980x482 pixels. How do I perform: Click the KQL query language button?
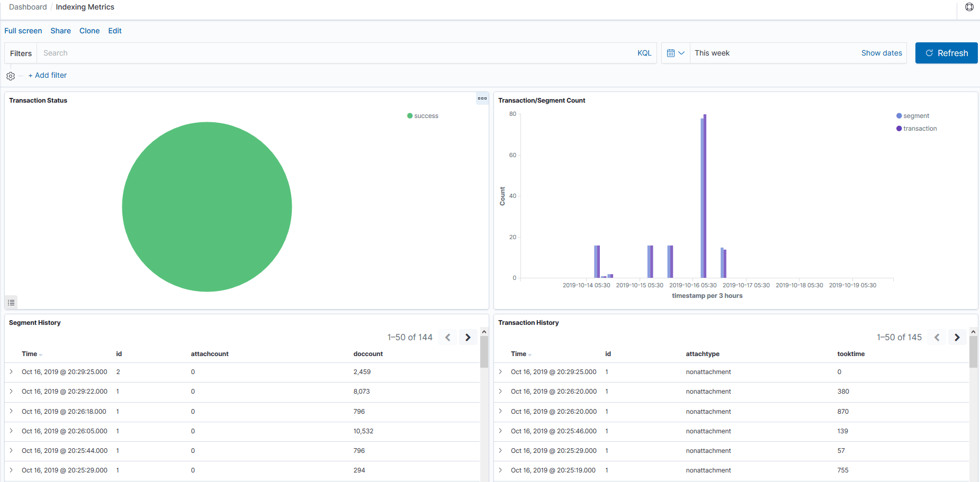[644, 52]
